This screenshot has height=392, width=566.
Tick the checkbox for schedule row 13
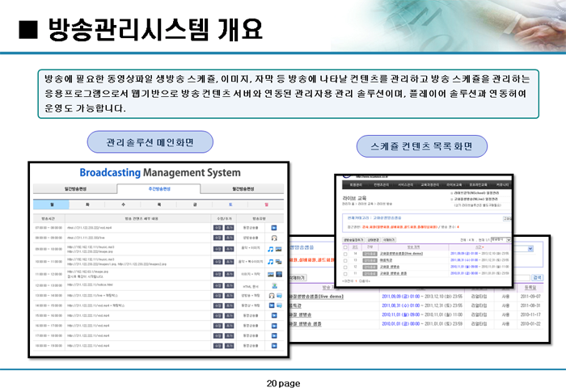pos(345,260)
